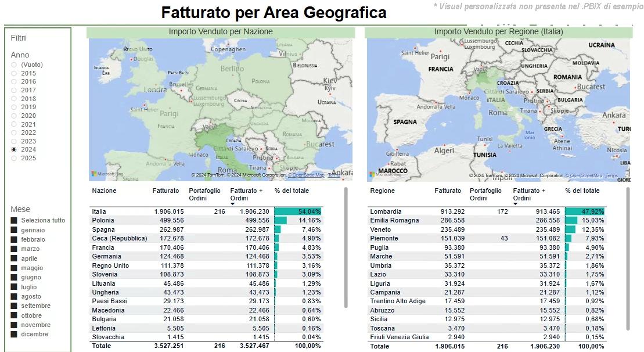The image size is (644, 352).
Task: Choose the 2025 year filter
Action: point(14,158)
